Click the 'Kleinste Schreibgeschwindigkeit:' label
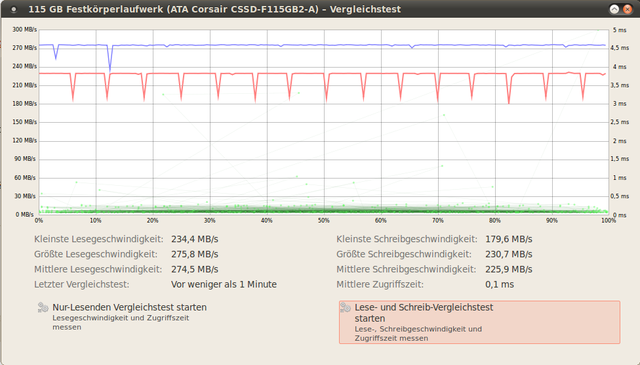The height and width of the screenshot is (365, 640). 407,239
